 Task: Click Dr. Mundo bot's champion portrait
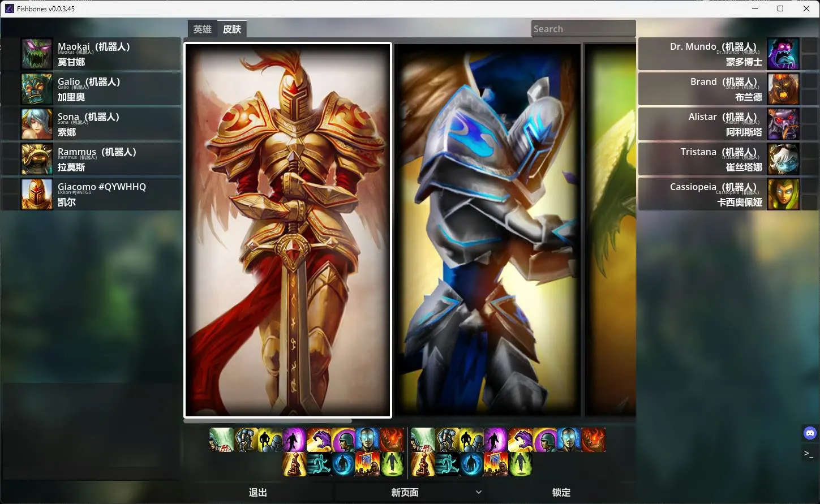[x=783, y=54]
